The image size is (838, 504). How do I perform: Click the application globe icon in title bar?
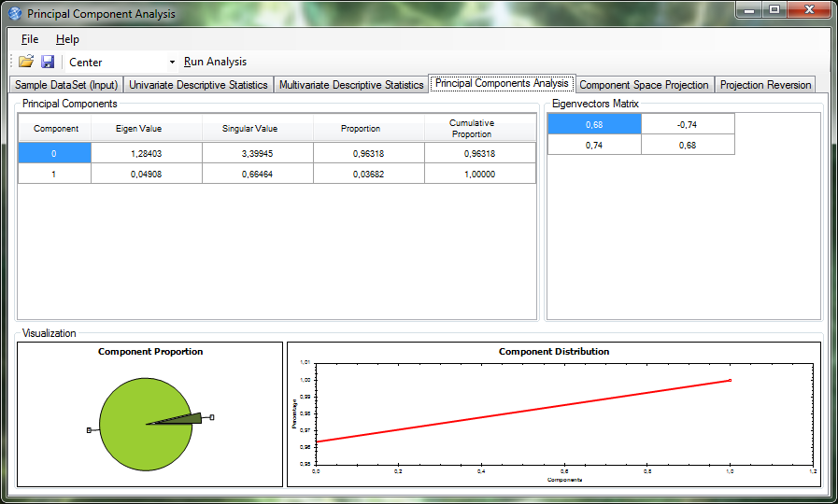coord(15,13)
